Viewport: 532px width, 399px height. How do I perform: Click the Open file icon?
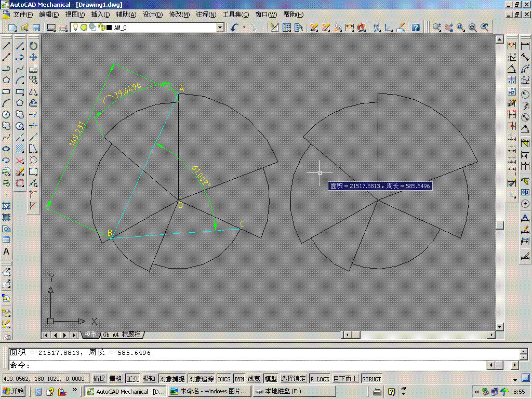24,28
